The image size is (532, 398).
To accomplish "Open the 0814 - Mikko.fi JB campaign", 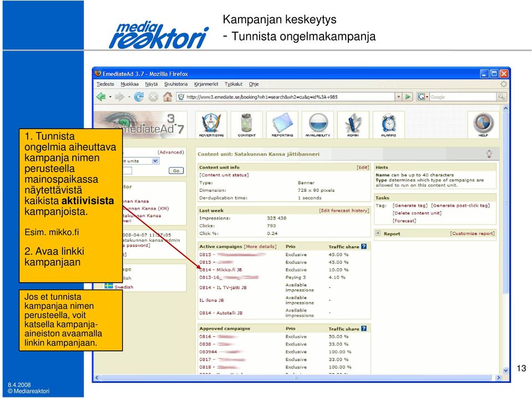I will [221, 270].
